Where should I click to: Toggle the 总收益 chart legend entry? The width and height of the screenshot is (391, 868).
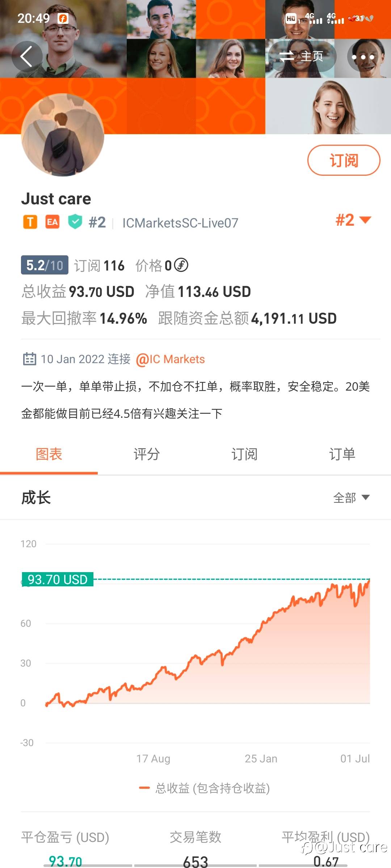click(x=205, y=788)
